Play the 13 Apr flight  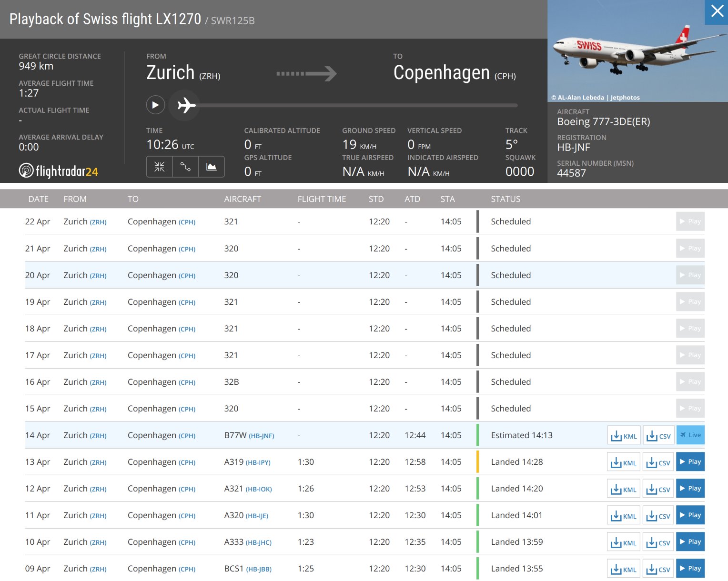tap(690, 461)
